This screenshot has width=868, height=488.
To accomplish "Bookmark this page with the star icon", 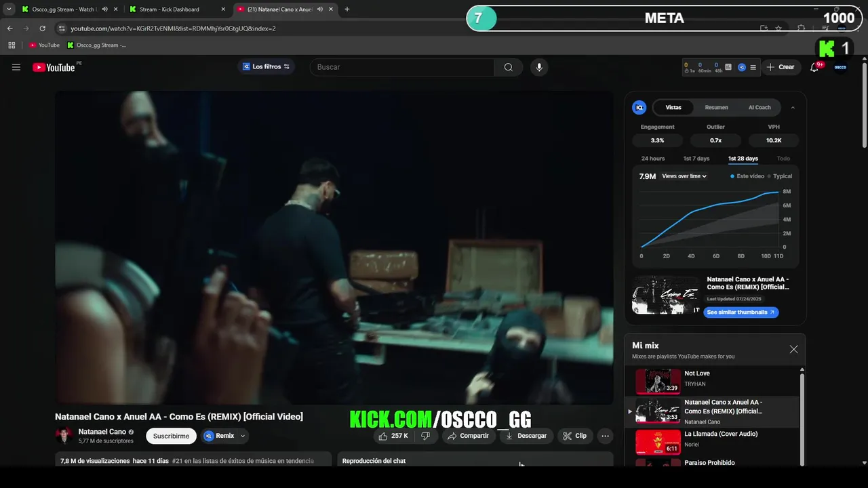I will coord(778,28).
